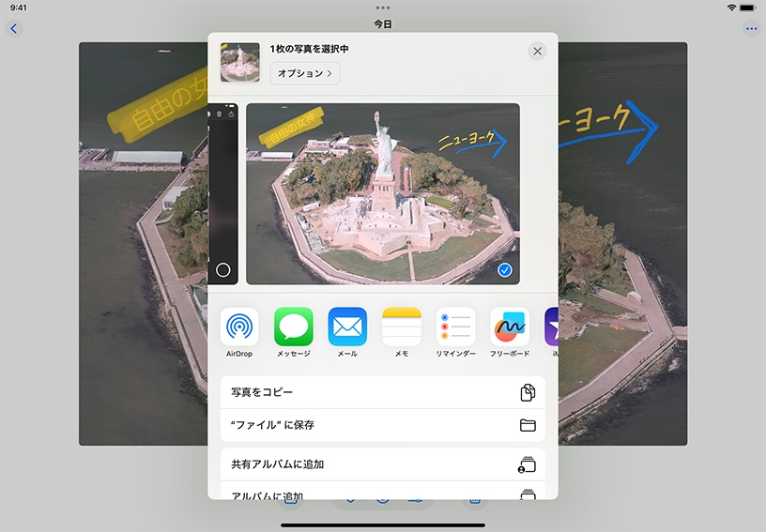Go back using the top-left chevron
The height and width of the screenshot is (532, 766).
tap(14, 29)
